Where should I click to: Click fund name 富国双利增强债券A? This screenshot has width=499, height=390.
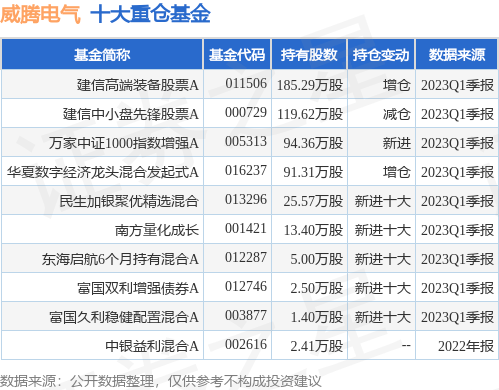(138, 288)
